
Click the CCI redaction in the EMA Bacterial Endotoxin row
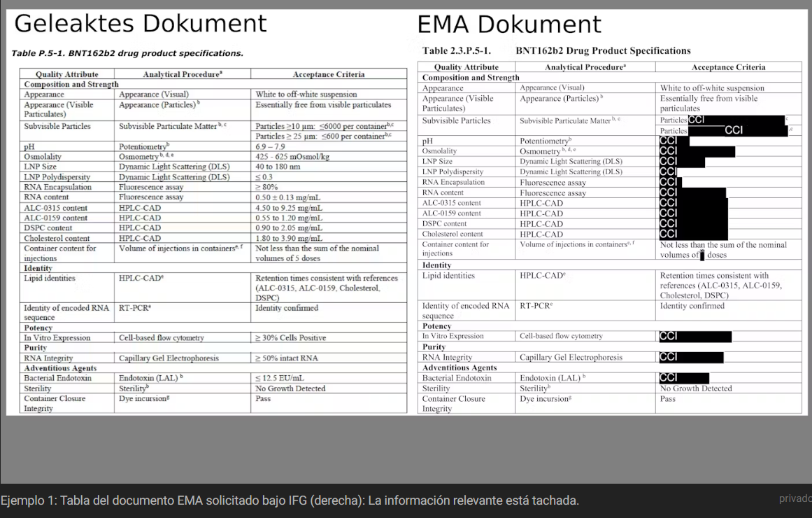pos(684,378)
